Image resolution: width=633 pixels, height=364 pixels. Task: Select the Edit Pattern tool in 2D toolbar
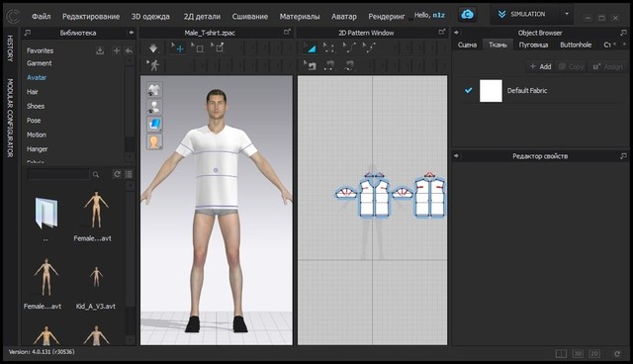click(310, 48)
